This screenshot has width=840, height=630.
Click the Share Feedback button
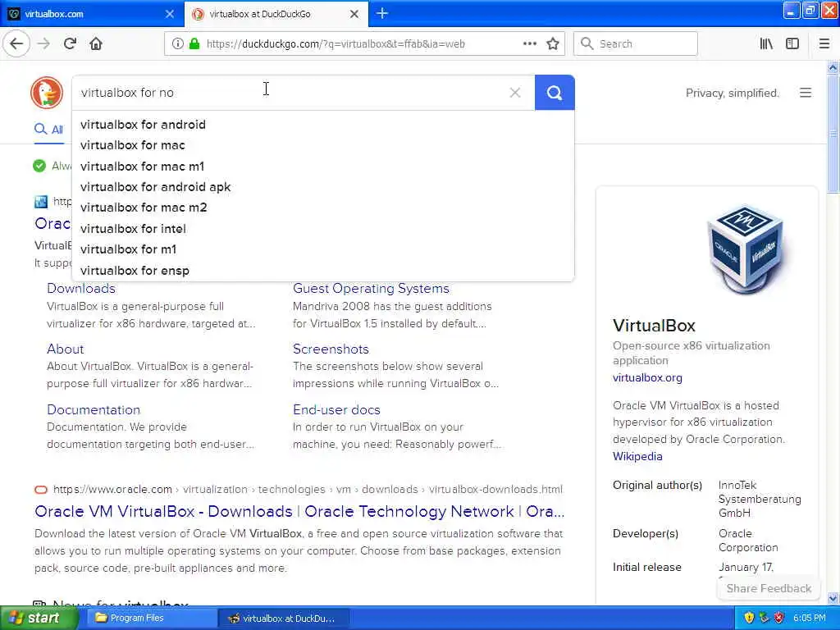(x=768, y=588)
